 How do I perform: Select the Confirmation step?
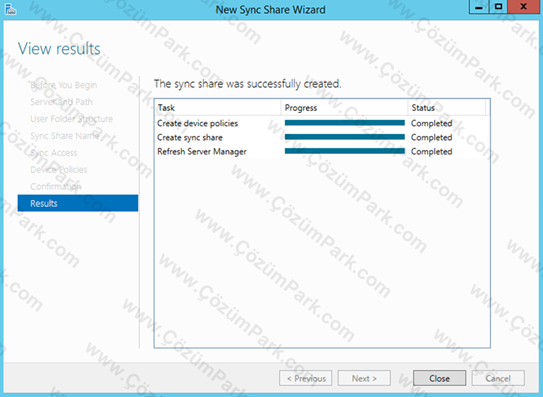point(56,186)
